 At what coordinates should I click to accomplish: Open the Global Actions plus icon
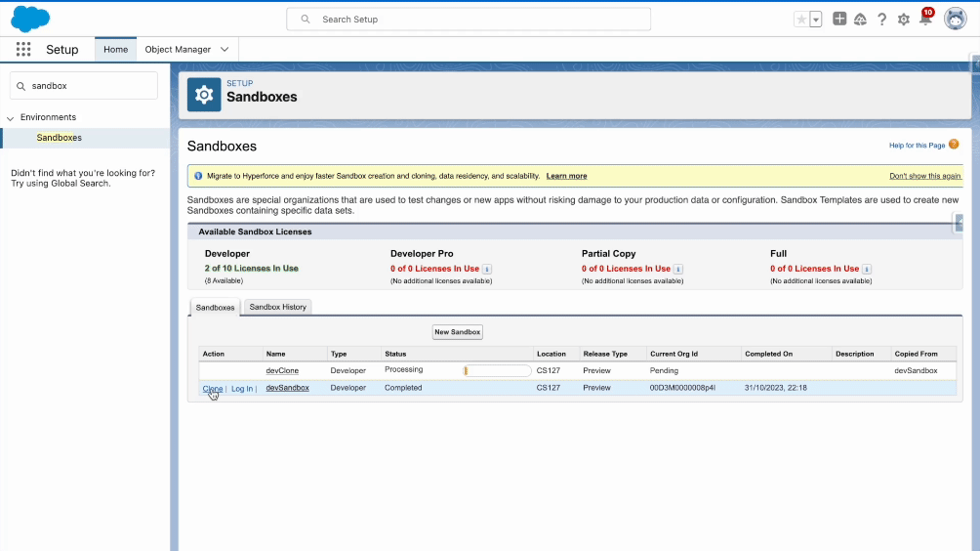[x=839, y=19]
